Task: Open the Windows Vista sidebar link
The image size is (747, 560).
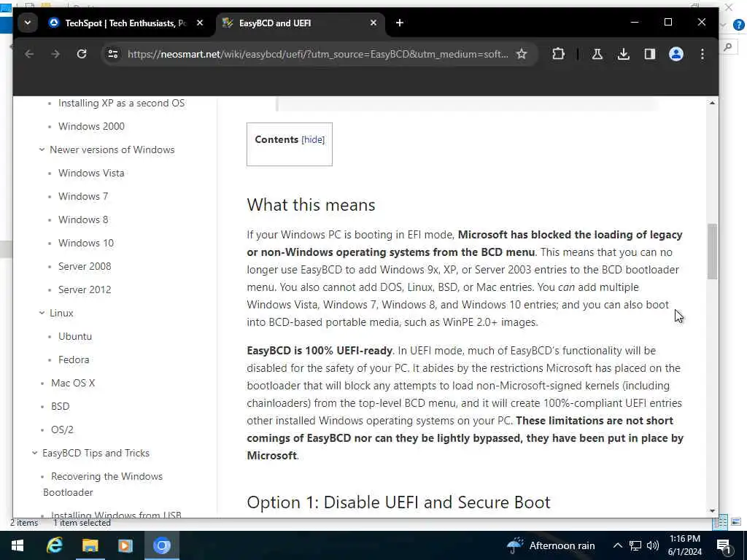Action: tap(91, 173)
